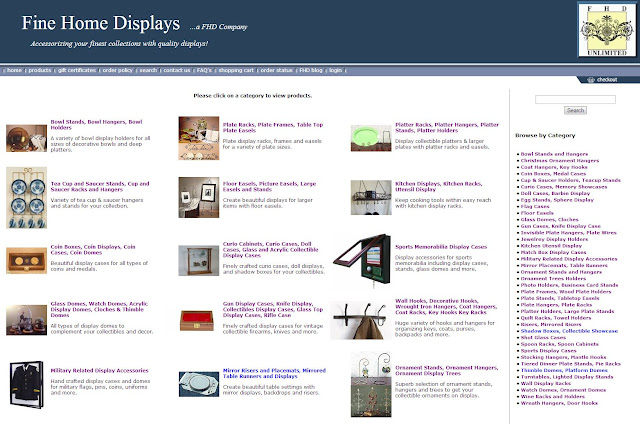Select sidebar Wreath Hangers, Door Hooks
This screenshot has width=640, height=424.
click(x=559, y=403)
